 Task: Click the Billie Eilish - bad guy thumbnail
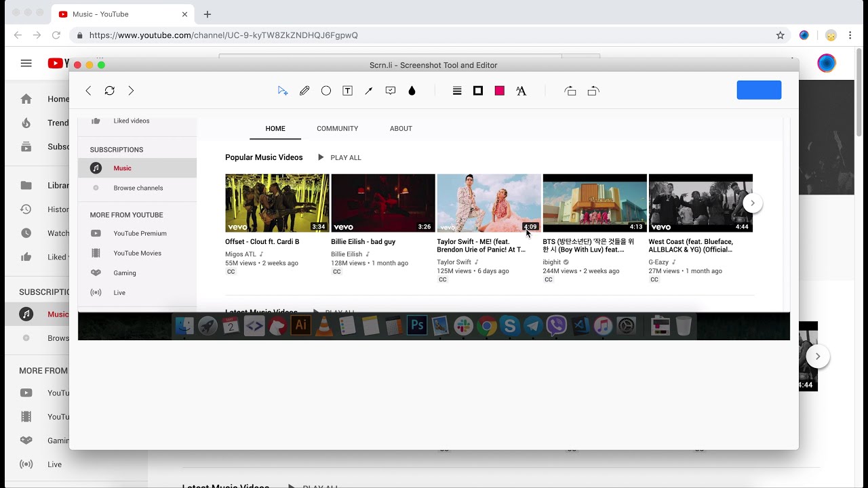point(383,203)
